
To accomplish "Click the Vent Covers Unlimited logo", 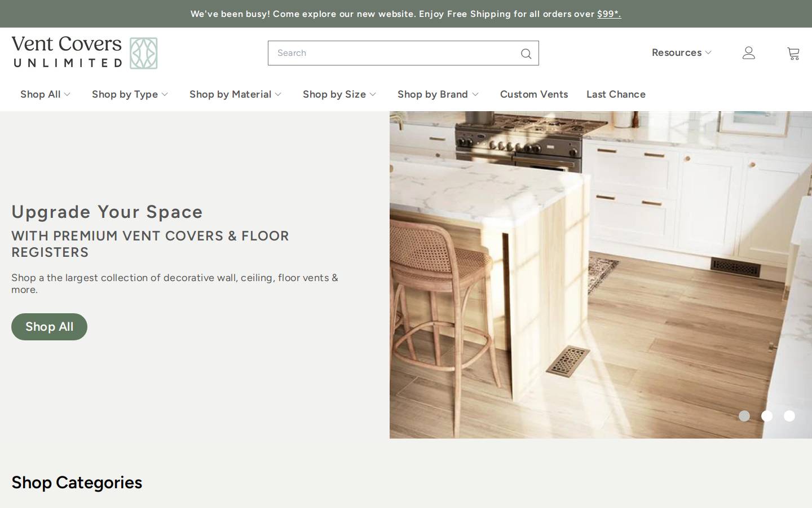I will pos(85,52).
